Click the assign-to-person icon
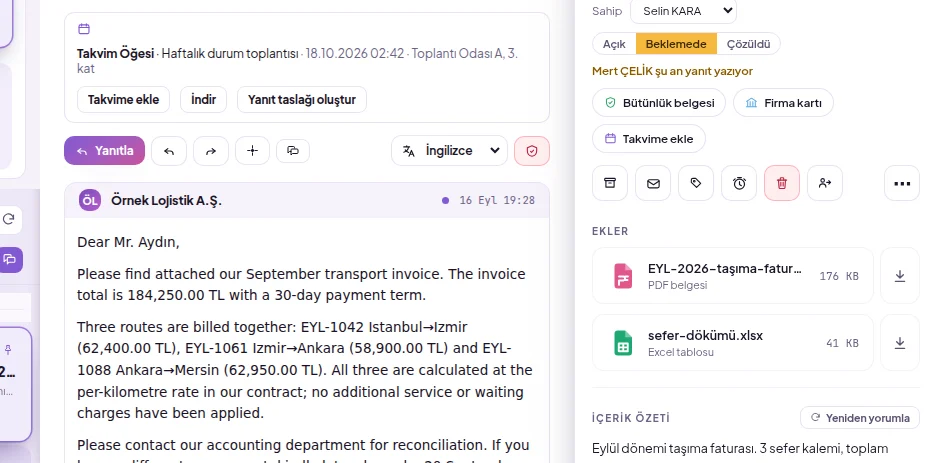Viewport: 925px width, 463px height. click(825, 183)
